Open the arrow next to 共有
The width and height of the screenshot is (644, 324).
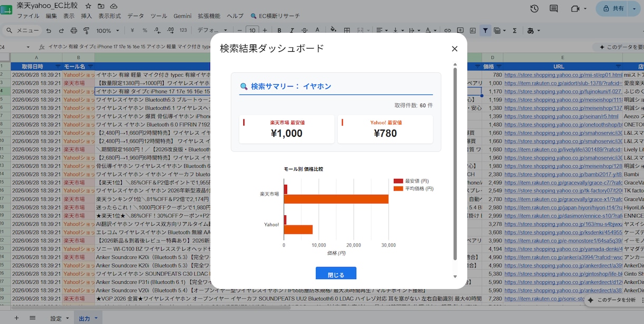[634, 8]
